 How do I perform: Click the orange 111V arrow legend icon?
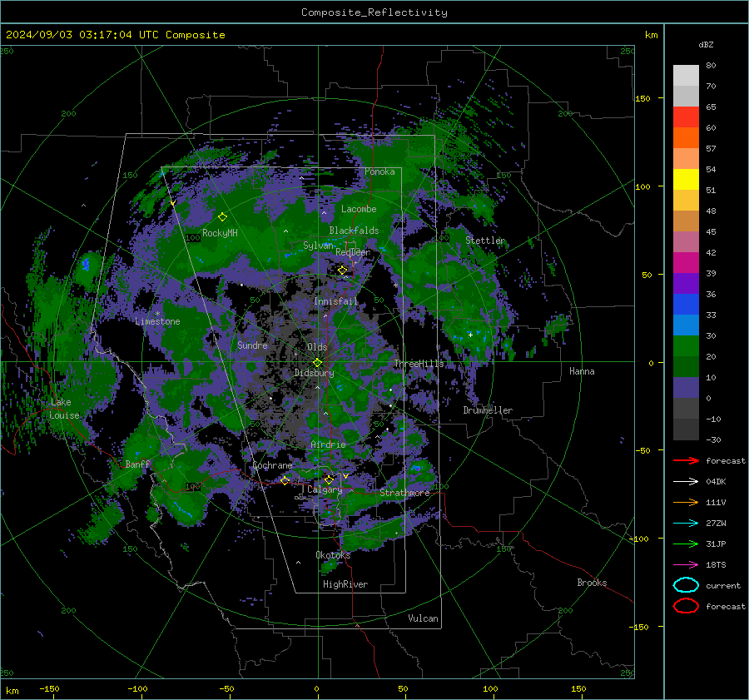click(686, 502)
